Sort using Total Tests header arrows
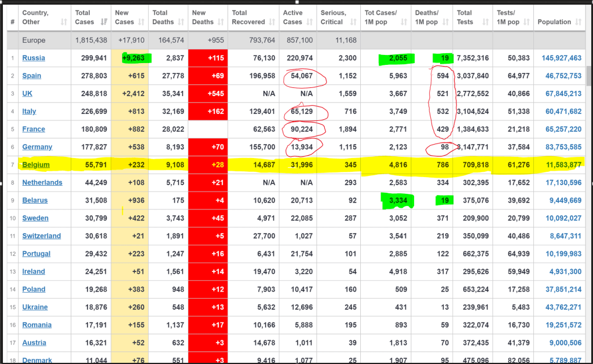 click(x=486, y=22)
